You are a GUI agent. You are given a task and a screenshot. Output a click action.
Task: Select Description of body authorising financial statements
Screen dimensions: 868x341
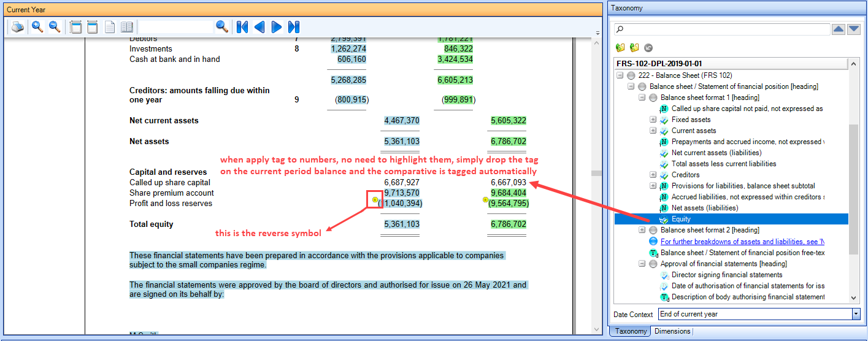pos(748,297)
